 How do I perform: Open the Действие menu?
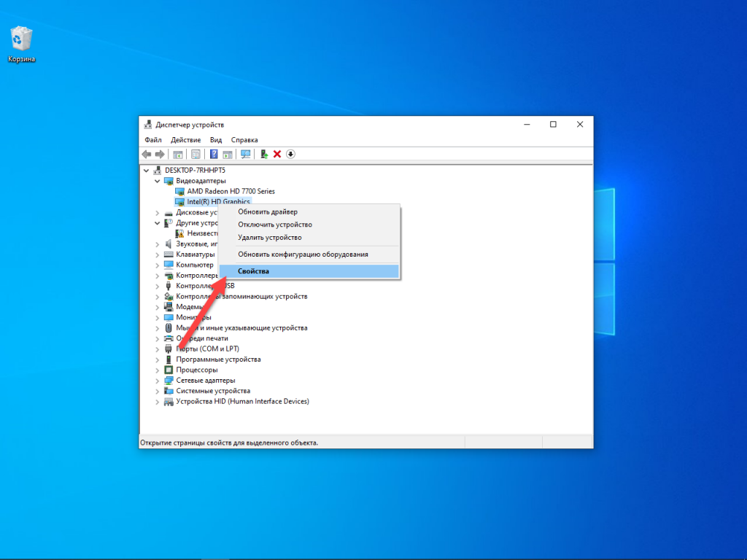tap(185, 140)
